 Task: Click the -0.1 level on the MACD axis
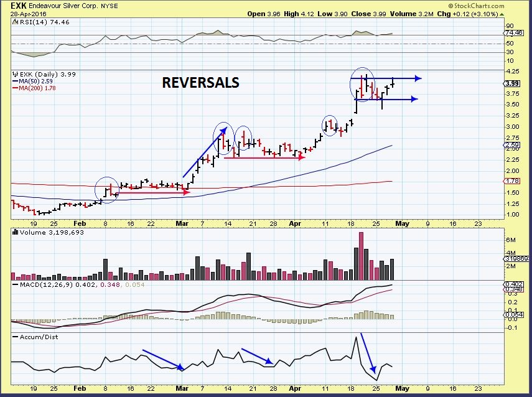coord(512,327)
